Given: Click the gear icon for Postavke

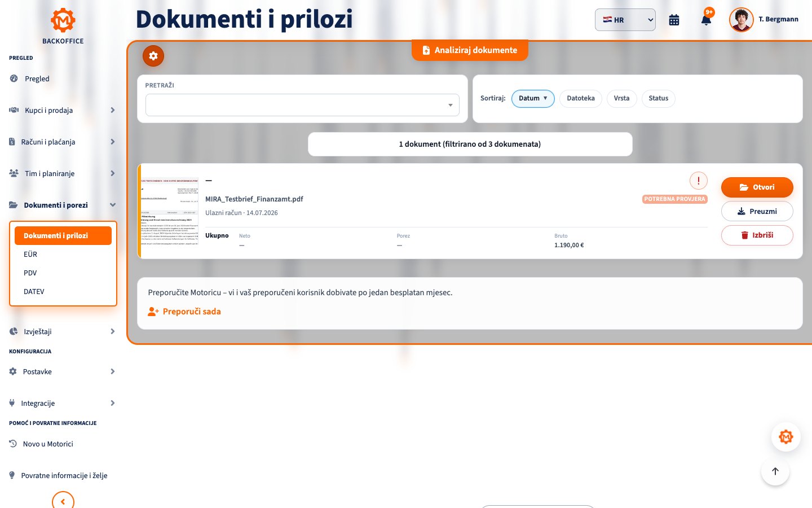Looking at the screenshot, I should click(x=13, y=371).
